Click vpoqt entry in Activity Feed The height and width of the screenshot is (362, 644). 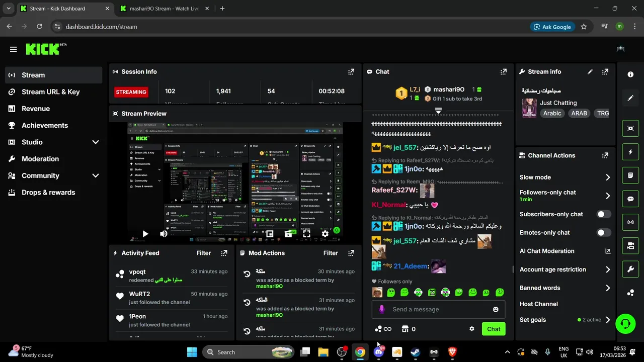171,276
